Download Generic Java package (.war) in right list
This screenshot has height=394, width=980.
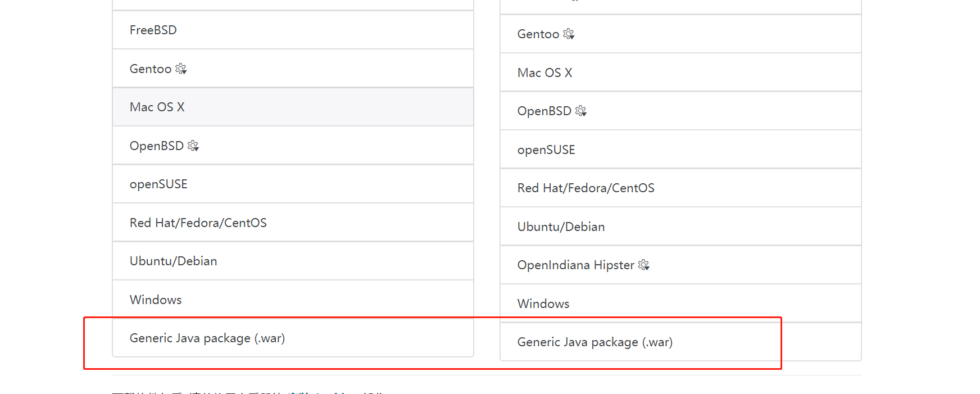click(680, 342)
